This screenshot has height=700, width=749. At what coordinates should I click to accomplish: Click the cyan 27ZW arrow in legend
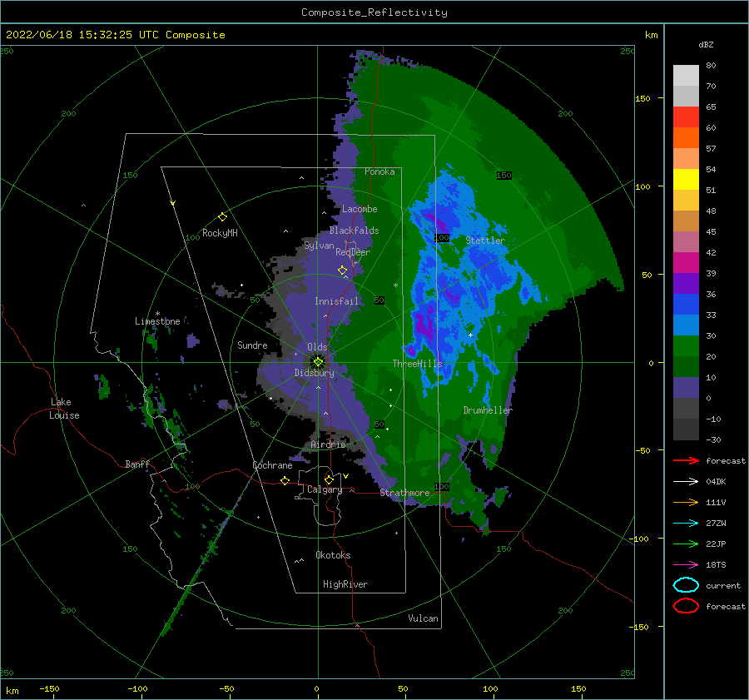tap(686, 523)
